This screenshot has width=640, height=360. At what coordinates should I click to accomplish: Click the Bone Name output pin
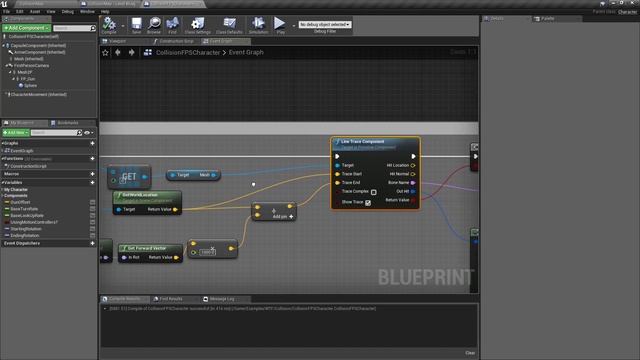[x=413, y=182]
